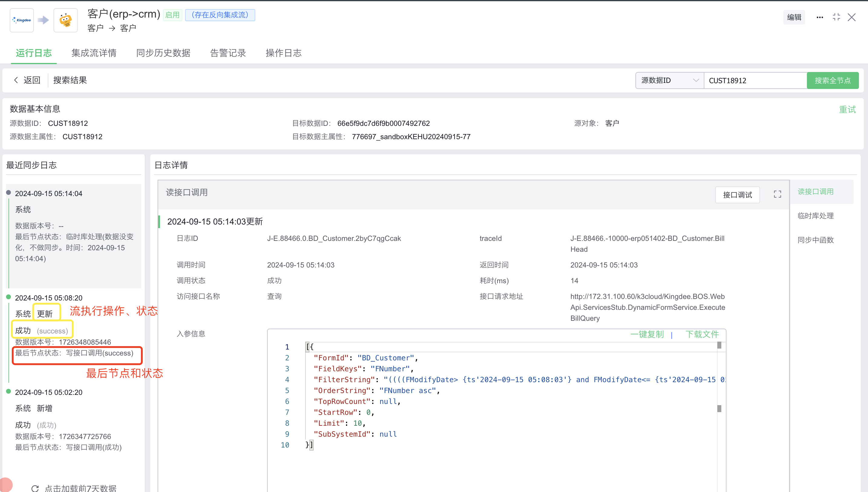Click the "OrderString": "FNumber asc" line
The height and width of the screenshot is (492, 868).
pos(377,390)
